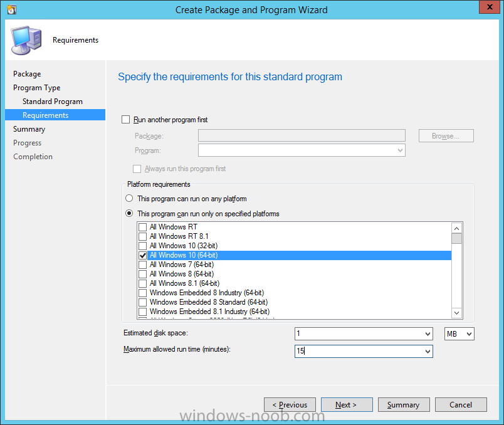Click the Browse... button

point(446,136)
